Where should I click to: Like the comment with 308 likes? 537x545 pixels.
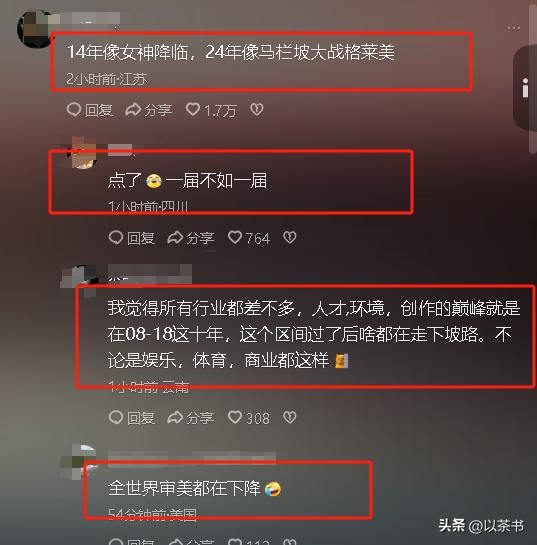point(249,418)
